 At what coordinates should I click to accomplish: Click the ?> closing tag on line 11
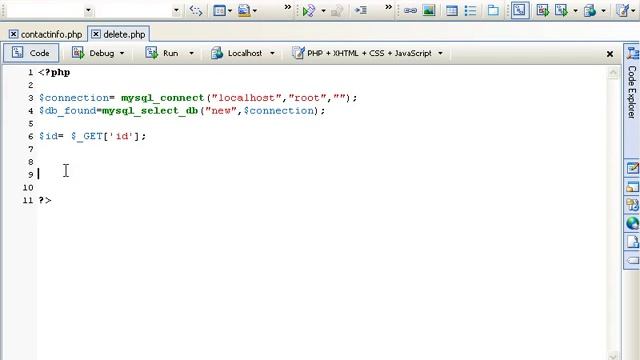(x=45, y=200)
